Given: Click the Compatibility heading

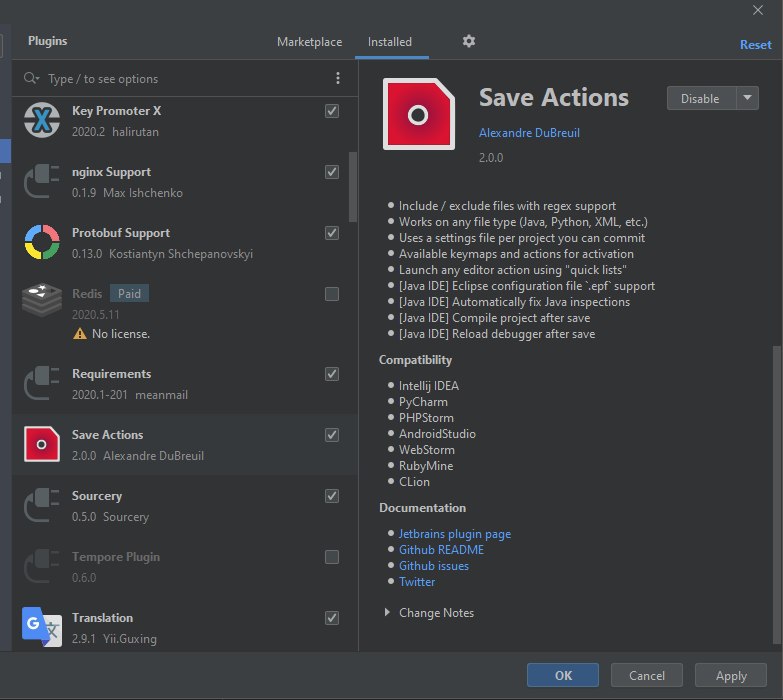Looking at the screenshot, I should coord(415,360).
